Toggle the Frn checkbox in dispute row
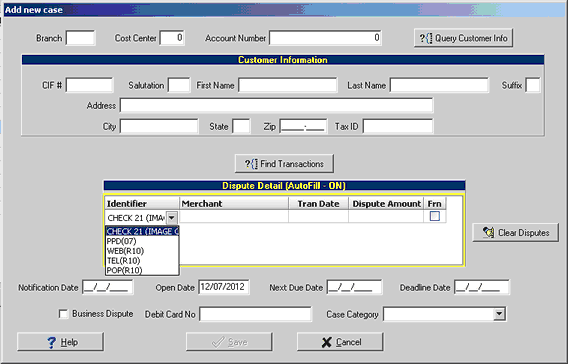Screen dimensions: 568x364 tap(435, 216)
